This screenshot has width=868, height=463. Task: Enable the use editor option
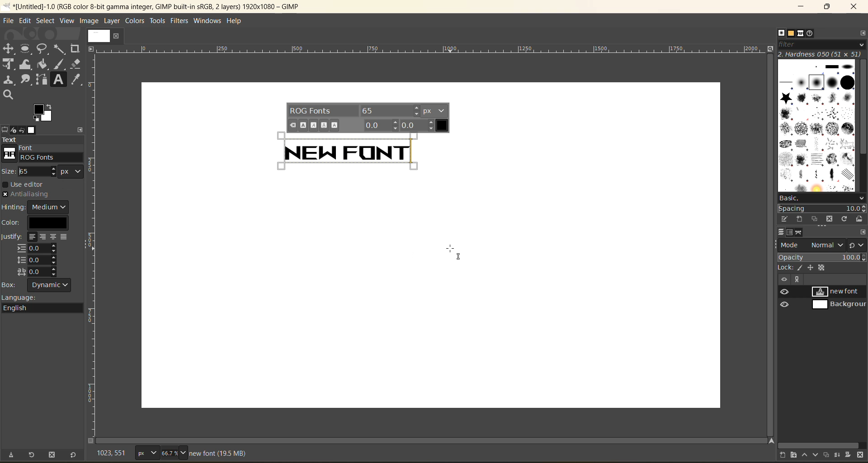coord(5,186)
